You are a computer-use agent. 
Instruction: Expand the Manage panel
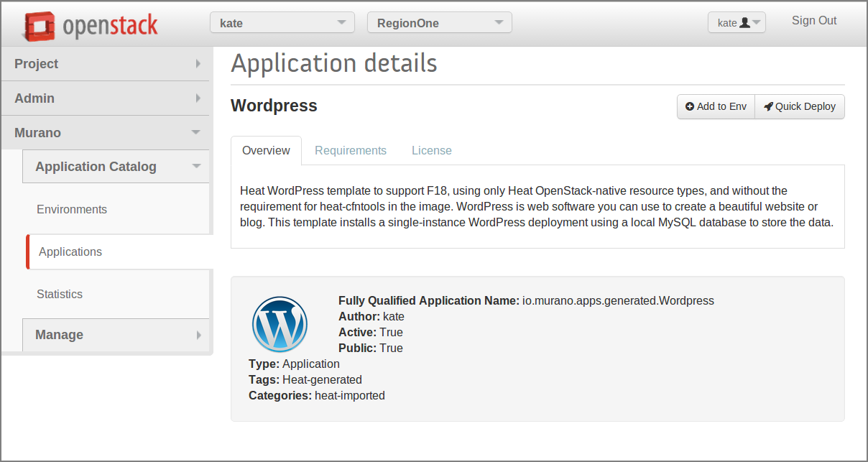point(116,335)
